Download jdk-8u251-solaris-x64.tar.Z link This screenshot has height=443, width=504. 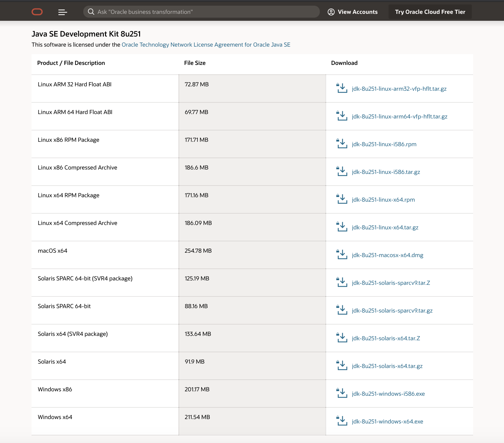[386, 338]
